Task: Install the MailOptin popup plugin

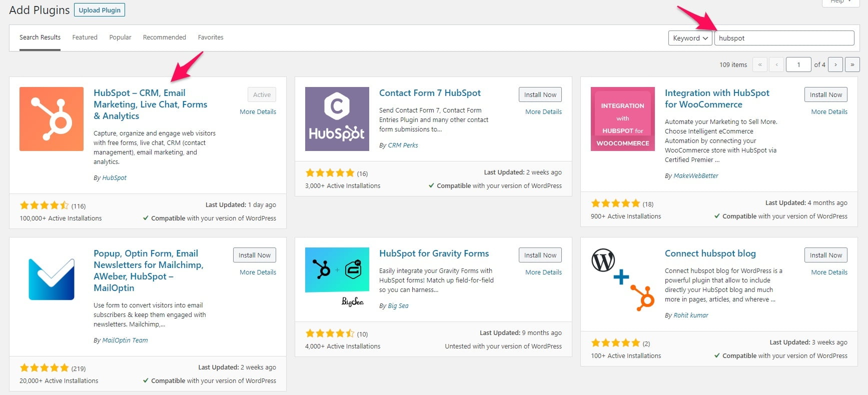Action: pyautogui.click(x=255, y=255)
